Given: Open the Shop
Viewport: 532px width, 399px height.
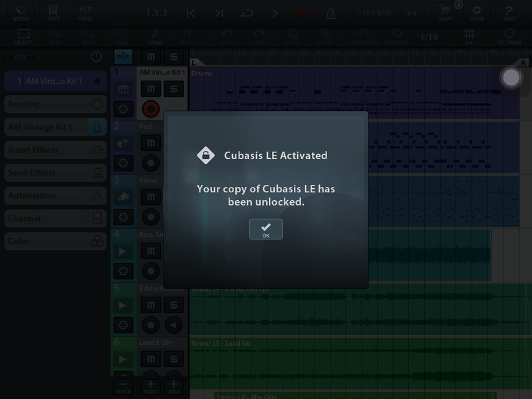Looking at the screenshot, I should pos(445,13).
